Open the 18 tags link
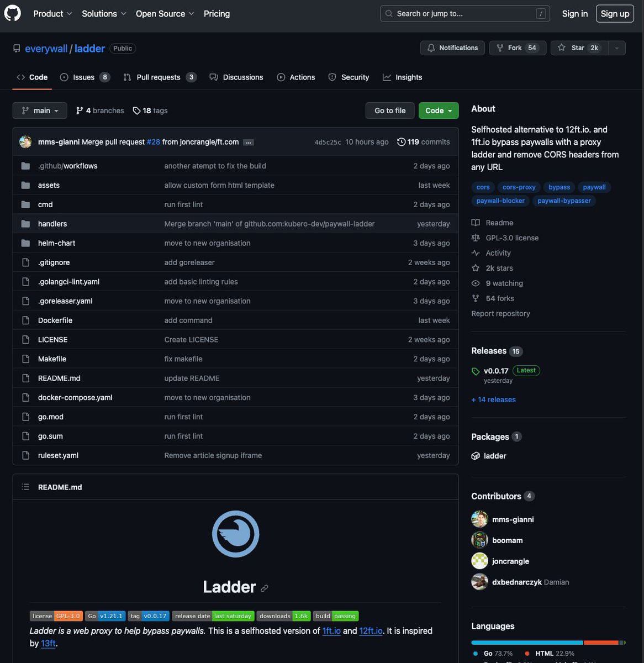Image resolution: width=644 pixels, height=663 pixels. point(150,110)
